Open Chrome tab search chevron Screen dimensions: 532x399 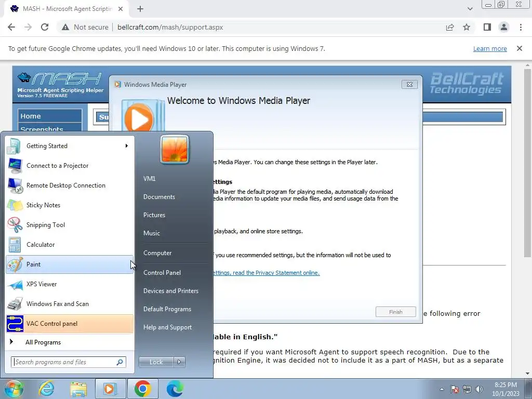click(470, 9)
